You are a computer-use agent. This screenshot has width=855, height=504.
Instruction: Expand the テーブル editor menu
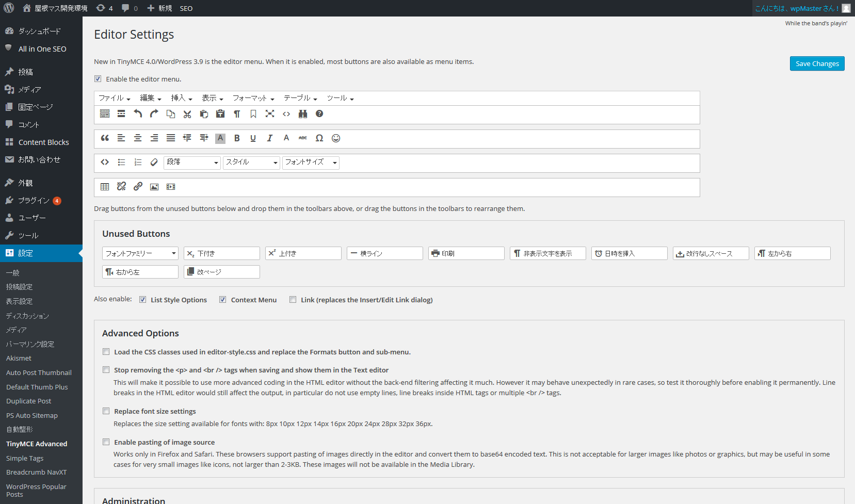point(300,98)
